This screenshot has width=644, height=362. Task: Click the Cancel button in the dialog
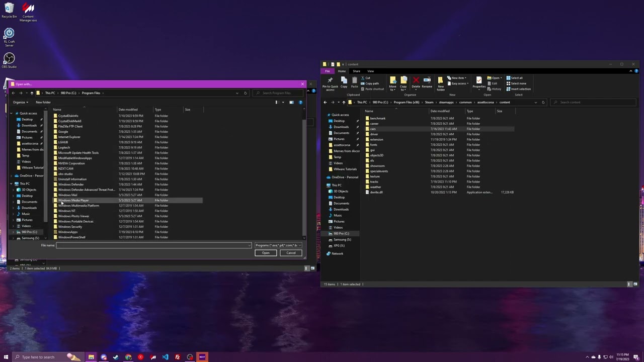pyautogui.click(x=291, y=253)
